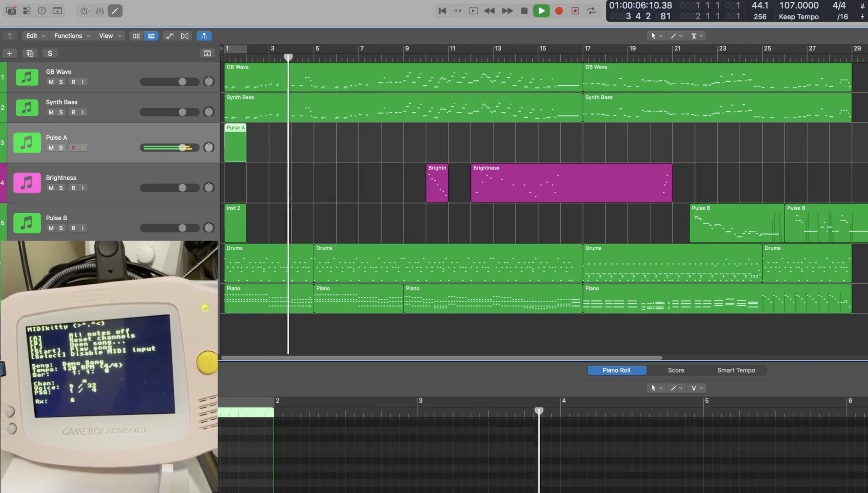The image size is (868, 493).
Task: Add a new track with plus button
Action: tap(10, 53)
